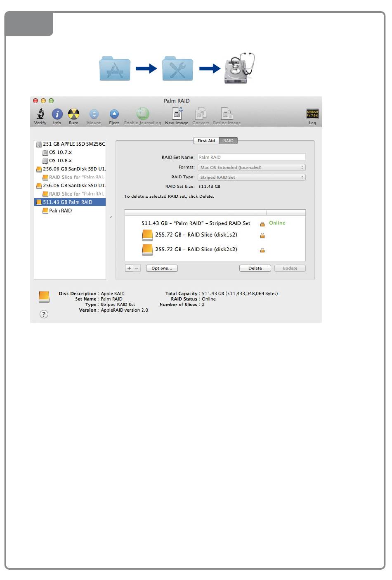The height and width of the screenshot is (580, 392).
Task: Click the lock icon on the disk2s2 slice row
Action: (262, 250)
